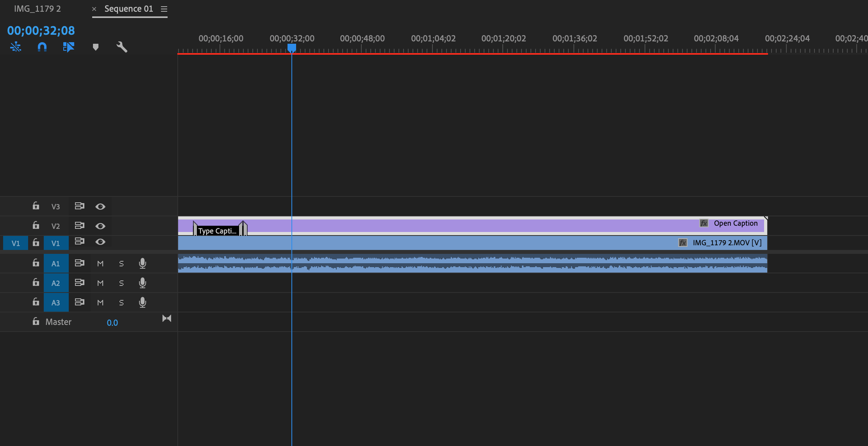Click the Master track keyframe icon
Screen dimensions: 868x446
(166, 318)
